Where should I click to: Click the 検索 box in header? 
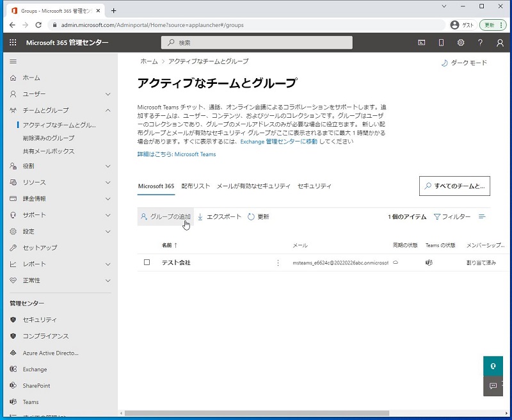click(257, 42)
